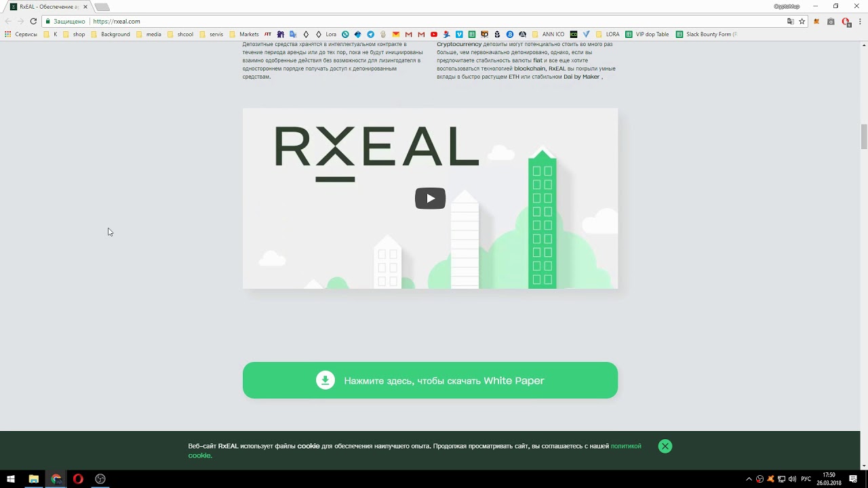Open Opera browser from taskbar

pos(78,479)
